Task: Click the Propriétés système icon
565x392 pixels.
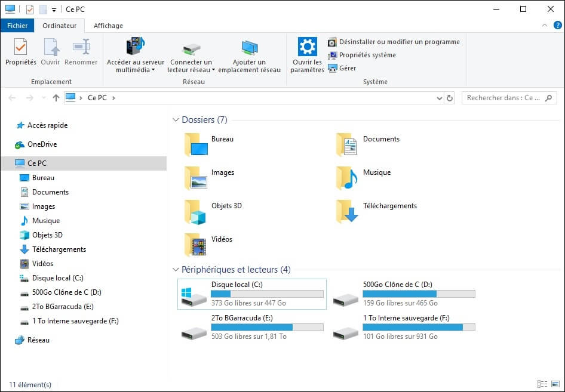Action: 362,55
